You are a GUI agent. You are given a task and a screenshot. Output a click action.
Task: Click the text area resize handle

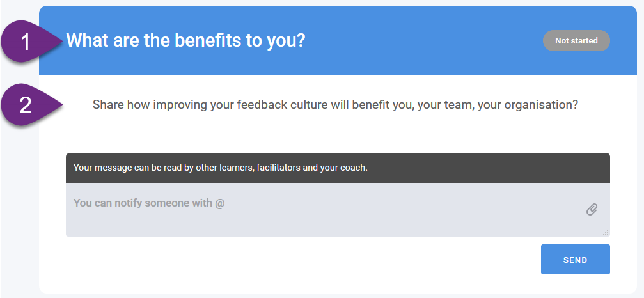click(x=605, y=233)
